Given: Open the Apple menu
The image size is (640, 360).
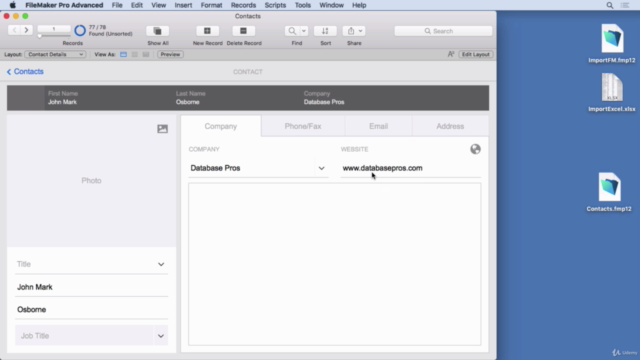Looking at the screenshot, I should click(12, 5).
